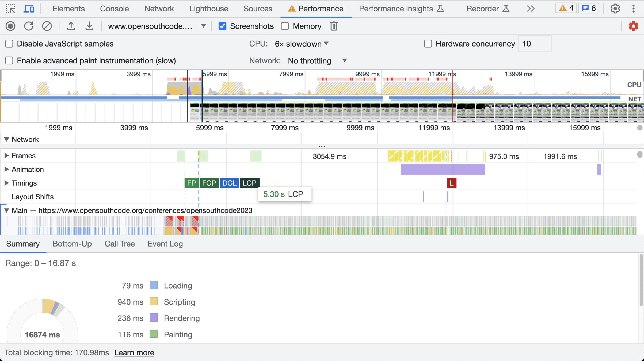
Task: Click the LCP timing marker
Action: (249, 183)
